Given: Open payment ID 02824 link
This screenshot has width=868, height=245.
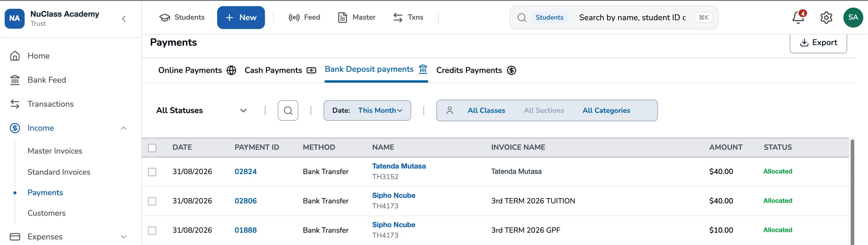Looking at the screenshot, I should tap(246, 172).
